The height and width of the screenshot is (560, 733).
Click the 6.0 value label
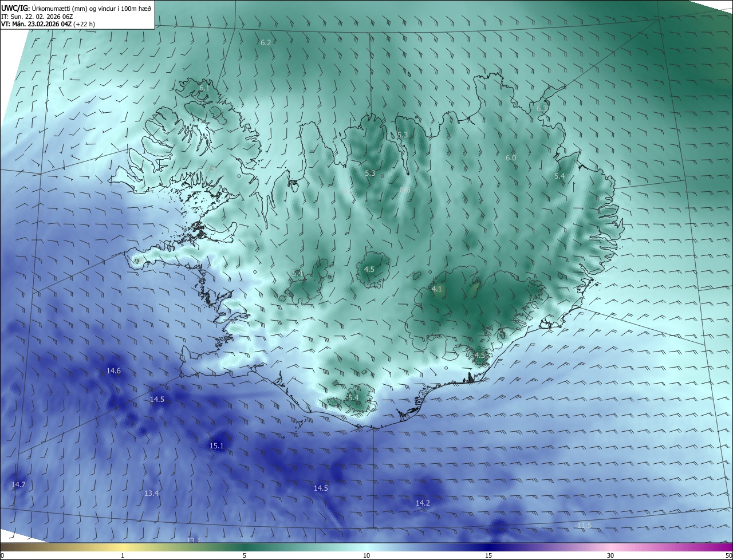click(x=511, y=157)
